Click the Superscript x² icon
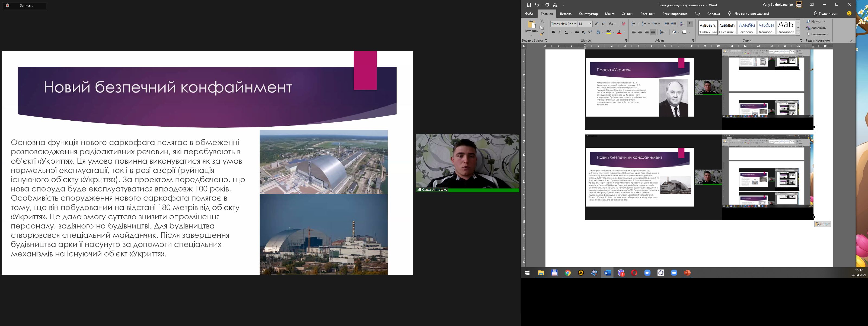This screenshot has height=326, width=868. tap(590, 32)
